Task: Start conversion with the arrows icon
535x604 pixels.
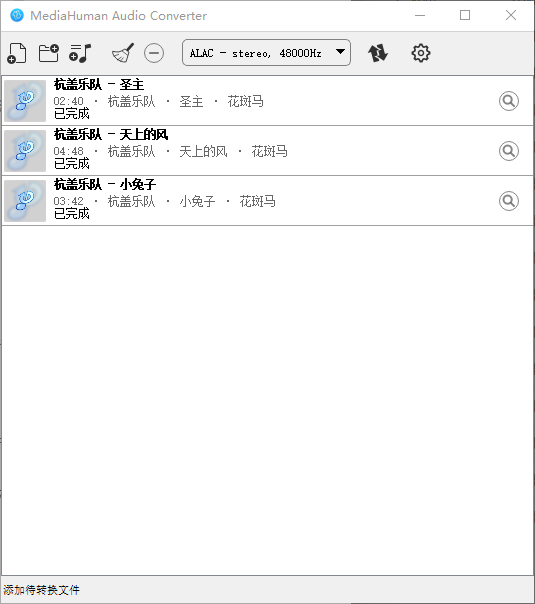Action: point(378,53)
